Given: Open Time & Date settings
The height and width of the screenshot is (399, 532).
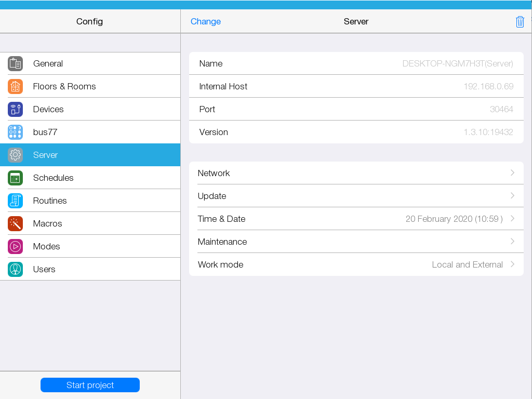Looking at the screenshot, I should [x=356, y=219].
